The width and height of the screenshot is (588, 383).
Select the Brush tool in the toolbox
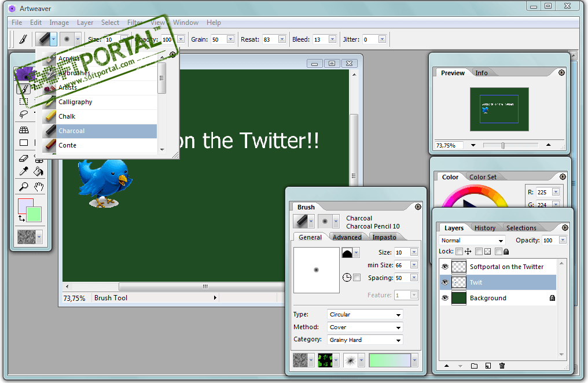pyautogui.click(x=23, y=89)
